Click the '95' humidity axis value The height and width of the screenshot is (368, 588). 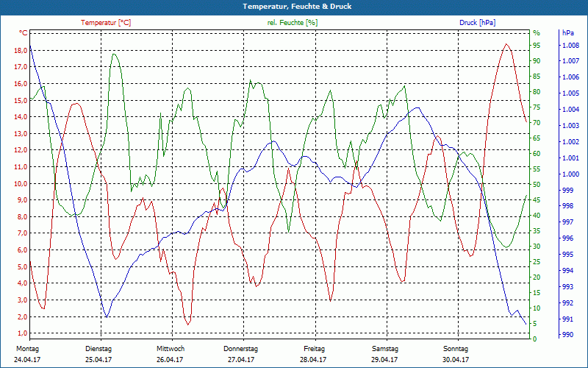[x=537, y=46]
